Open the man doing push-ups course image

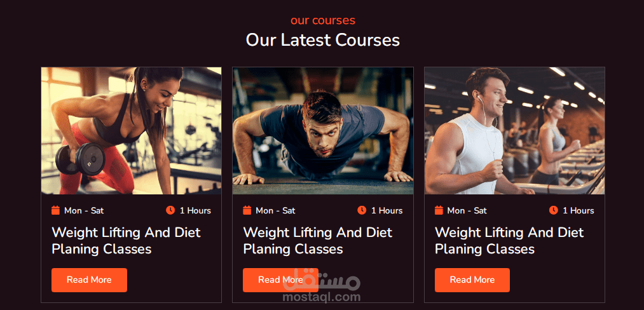323,131
